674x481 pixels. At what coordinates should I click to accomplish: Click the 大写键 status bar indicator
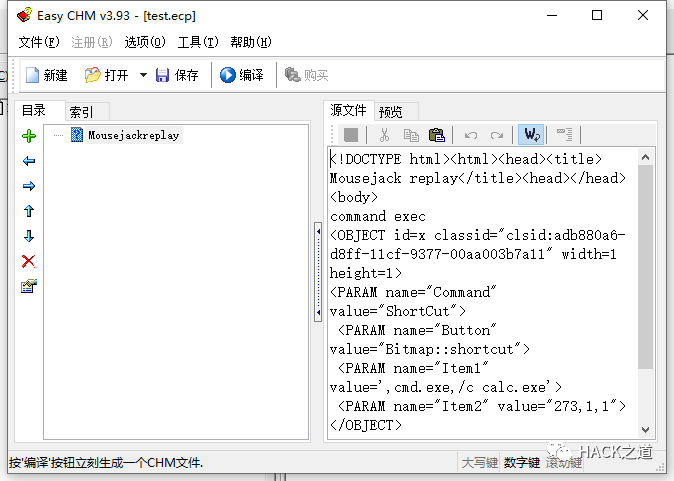(x=479, y=463)
